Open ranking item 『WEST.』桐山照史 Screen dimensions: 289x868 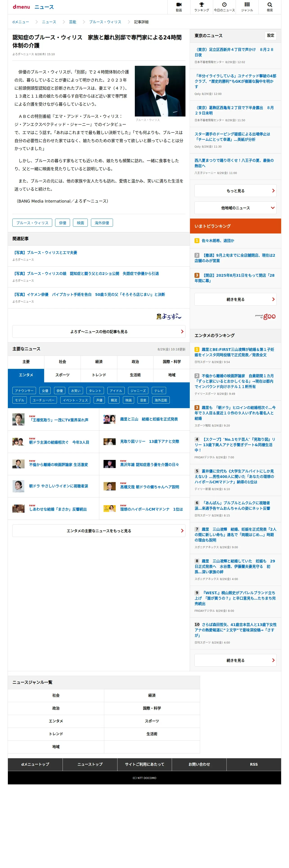[x=235, y=598]
